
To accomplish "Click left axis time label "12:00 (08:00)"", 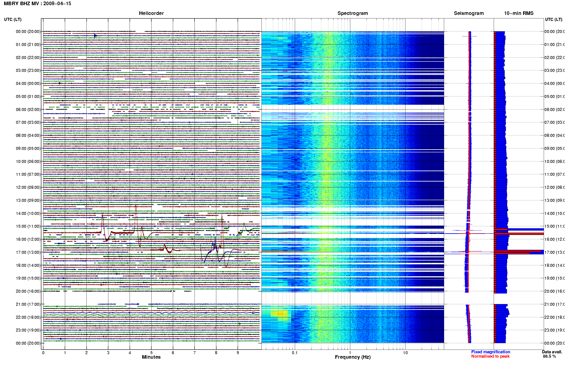I will coord(28,187).
